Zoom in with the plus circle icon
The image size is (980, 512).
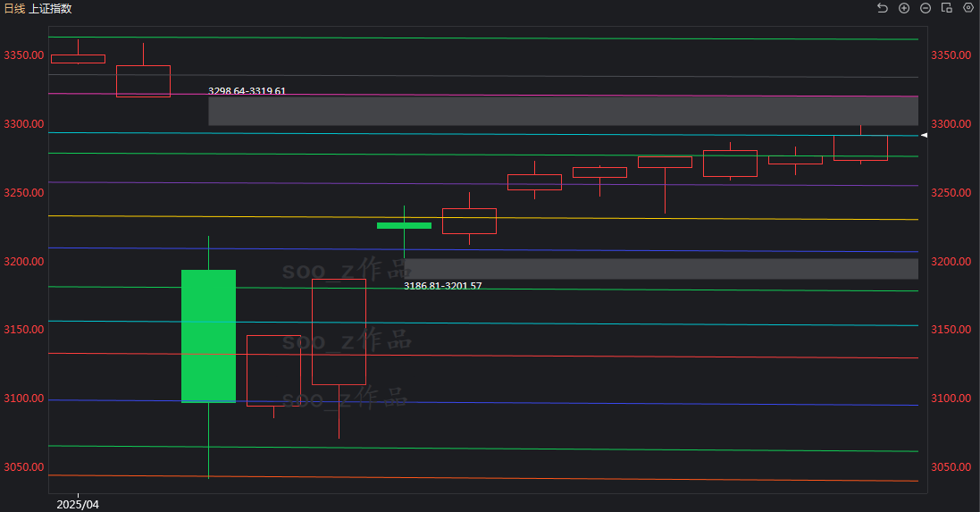coord(904,8)
